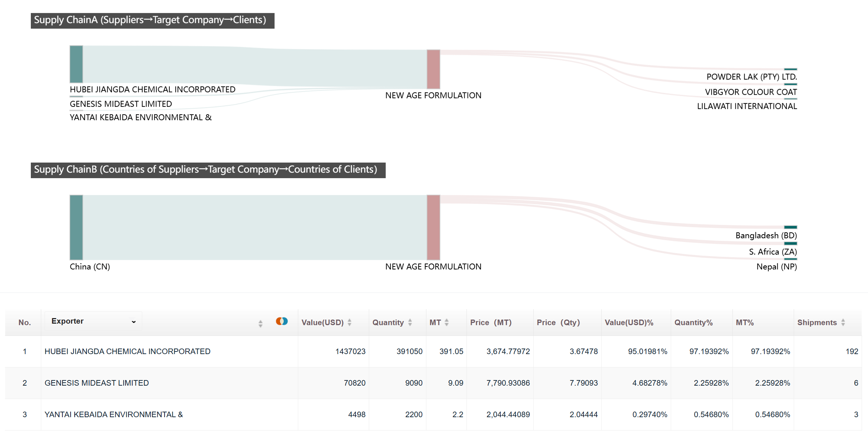
Task: Click the Price (MT) column header
Action: pos(491,323)
